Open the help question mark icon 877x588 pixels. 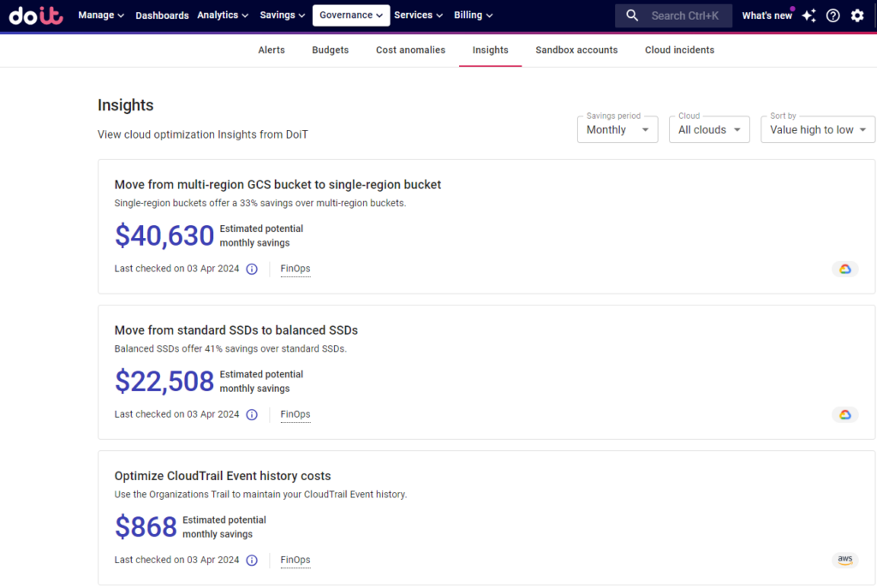click(x=832, y=15)
